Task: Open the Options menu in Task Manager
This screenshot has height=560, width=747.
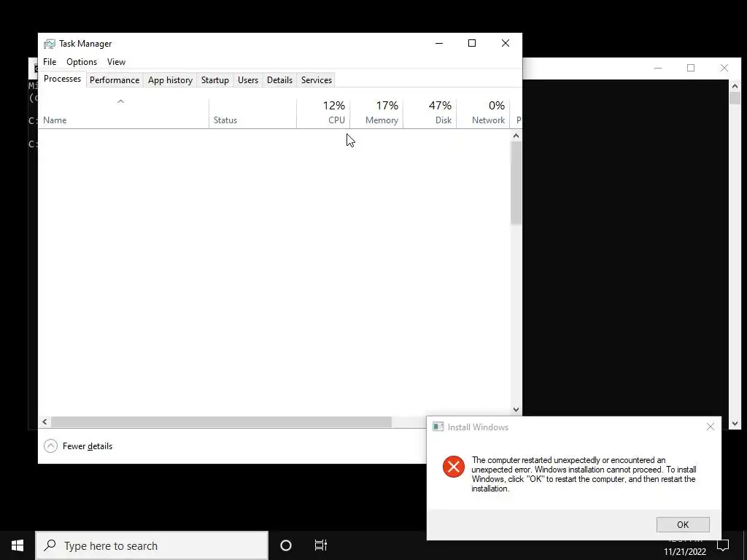Action: tap(82, 62)
